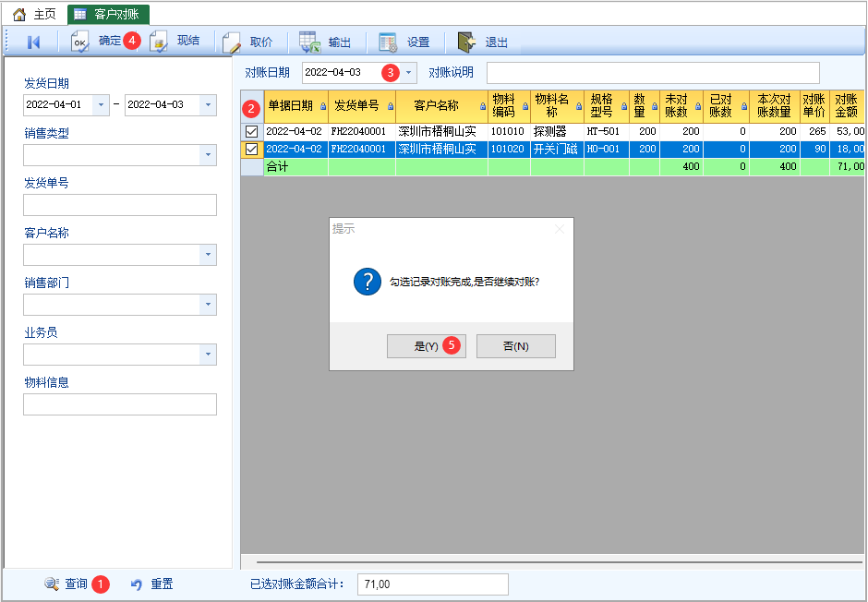Click 对账单价 cell showing 90

[x=814, y=149]
